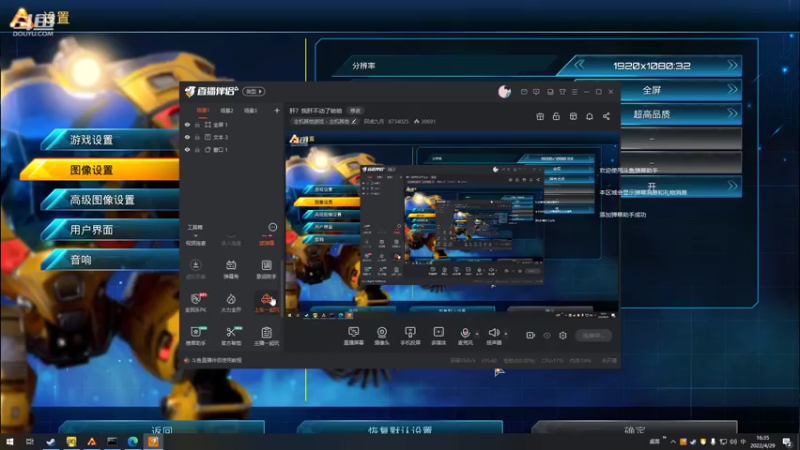Open the 歌词助手 lyrics tool
The height and width of the screenshot is (450, 800).
[266, 269]
